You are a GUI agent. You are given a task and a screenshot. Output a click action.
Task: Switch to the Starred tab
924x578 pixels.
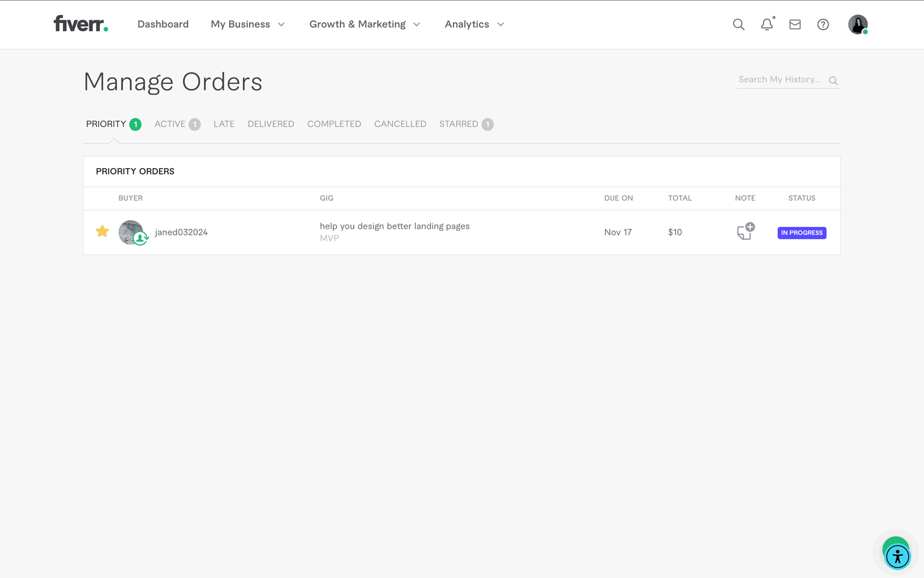tap(466, 124)
